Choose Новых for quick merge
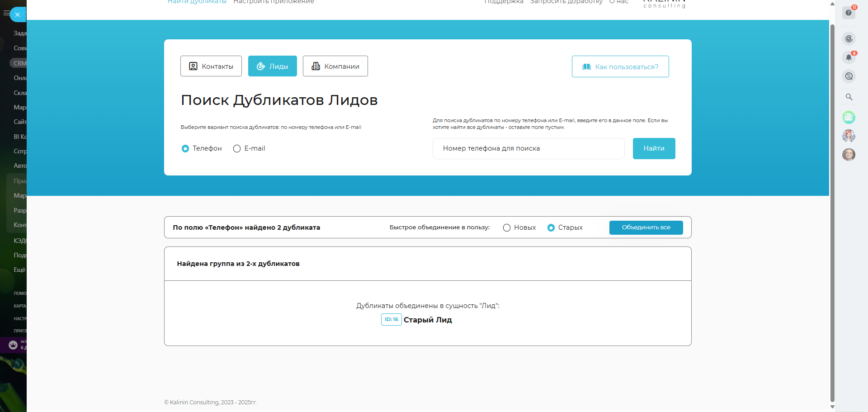This screenshot has height=412, width=868. click(x=507, y=228)
